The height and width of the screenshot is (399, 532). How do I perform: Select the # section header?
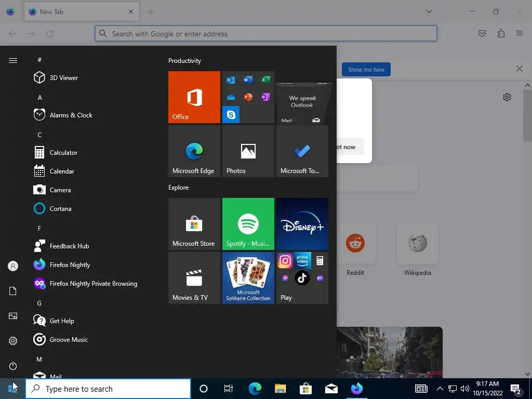tap(39, 60)
